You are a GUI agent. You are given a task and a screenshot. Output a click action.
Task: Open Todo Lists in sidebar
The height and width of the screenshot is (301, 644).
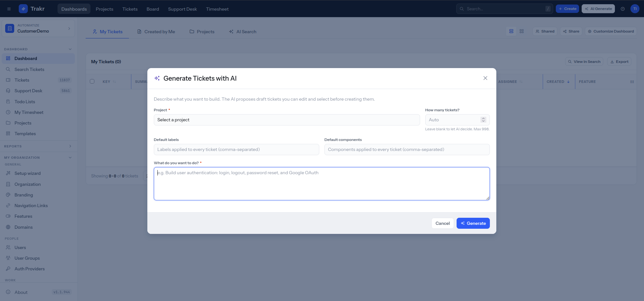pos(38,102)
